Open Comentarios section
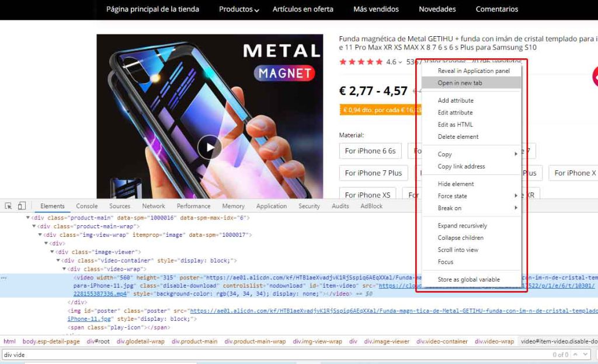598x364 pixels. [x=497, y=9]
